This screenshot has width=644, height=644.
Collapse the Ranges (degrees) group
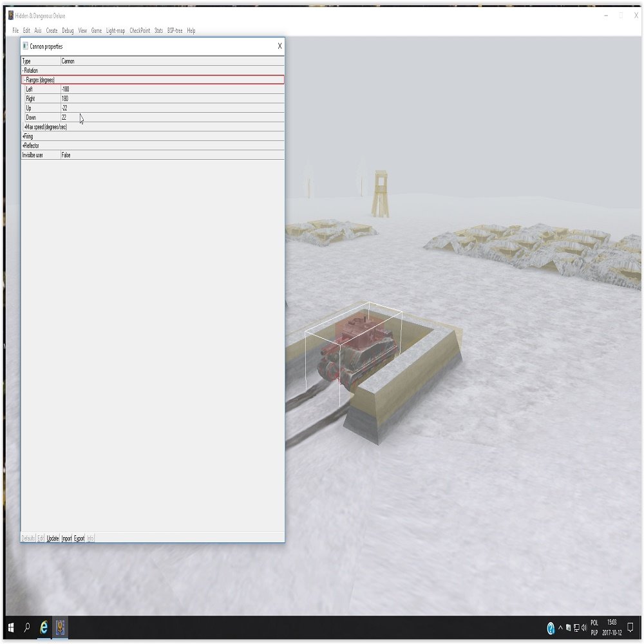tap(25, 80)
